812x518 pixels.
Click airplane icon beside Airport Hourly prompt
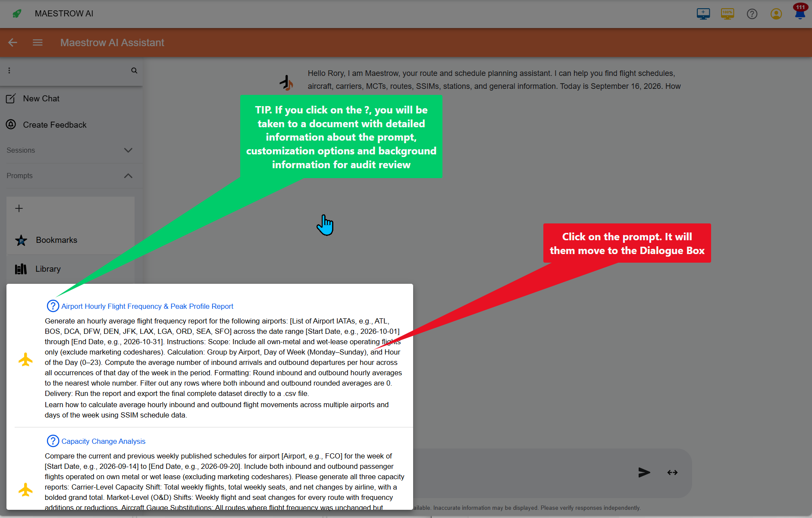25,359
